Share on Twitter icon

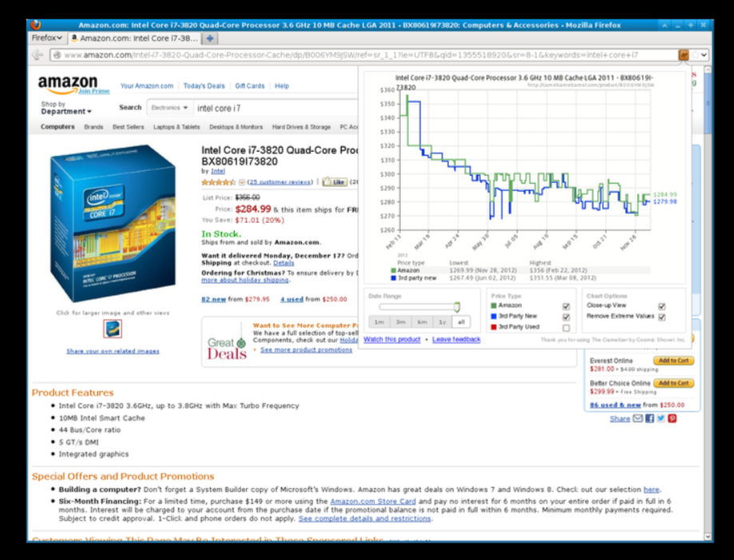click(x=661, y=419)
